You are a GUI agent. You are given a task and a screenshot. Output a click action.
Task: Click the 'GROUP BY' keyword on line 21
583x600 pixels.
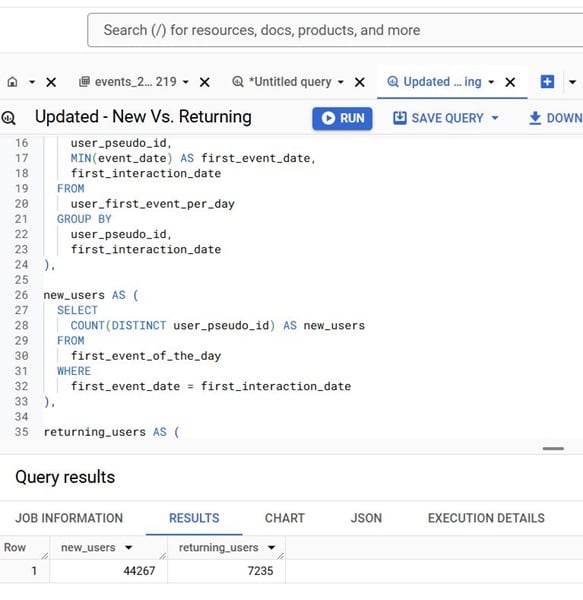(84, 219)
